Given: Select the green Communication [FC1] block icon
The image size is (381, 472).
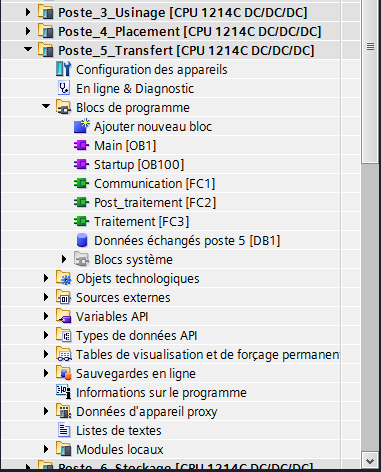Looking at the screenshot, I should [81, 183].
